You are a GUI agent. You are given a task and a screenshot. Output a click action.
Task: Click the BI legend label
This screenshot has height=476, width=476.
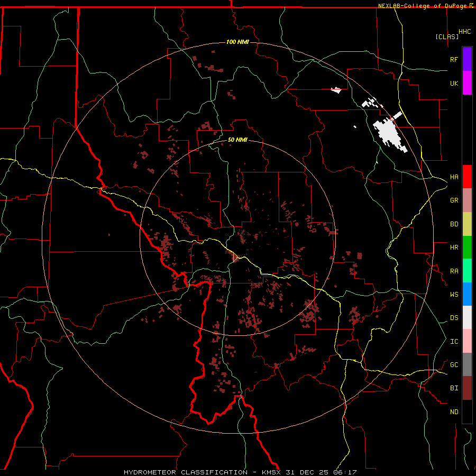point(454,388)
